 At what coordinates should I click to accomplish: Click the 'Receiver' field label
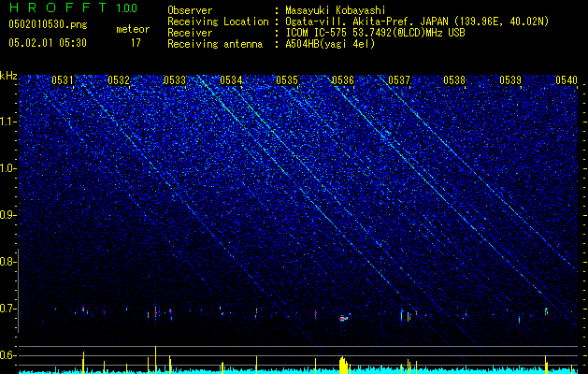(190, 33)
